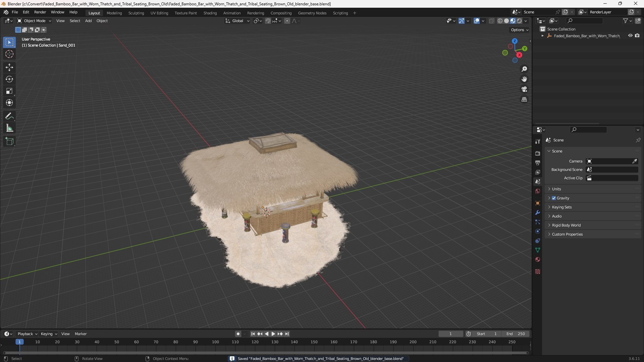Open the Playback popover
Image resolution: width=644 pixels, height=362 pixels.
pos(27,334)
